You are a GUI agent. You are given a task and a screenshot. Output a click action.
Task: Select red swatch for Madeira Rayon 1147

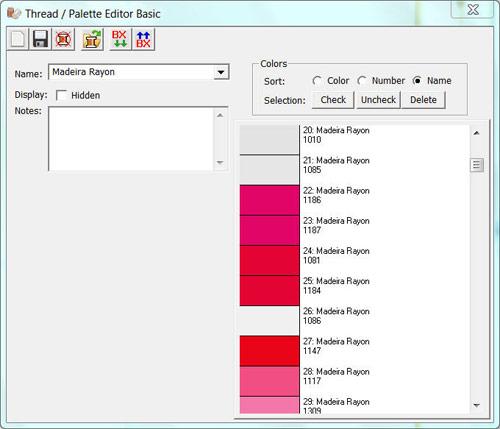[269, 351]
